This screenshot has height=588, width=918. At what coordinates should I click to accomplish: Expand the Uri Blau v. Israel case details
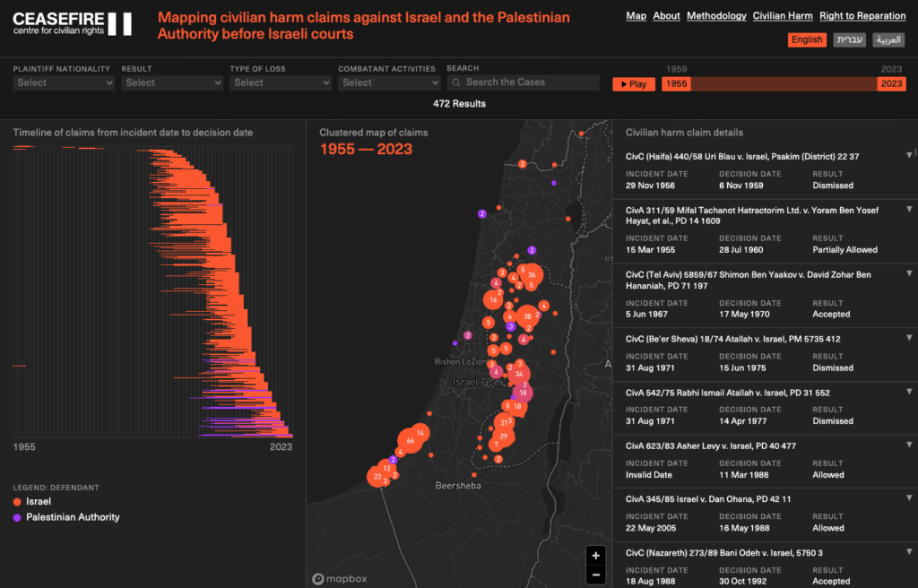(910, 156)
